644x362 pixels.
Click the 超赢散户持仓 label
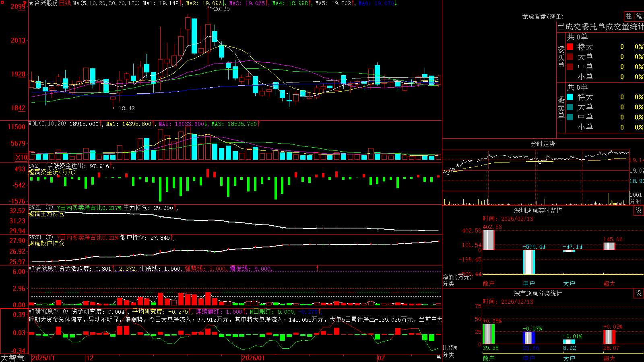(x=46, y=243)
